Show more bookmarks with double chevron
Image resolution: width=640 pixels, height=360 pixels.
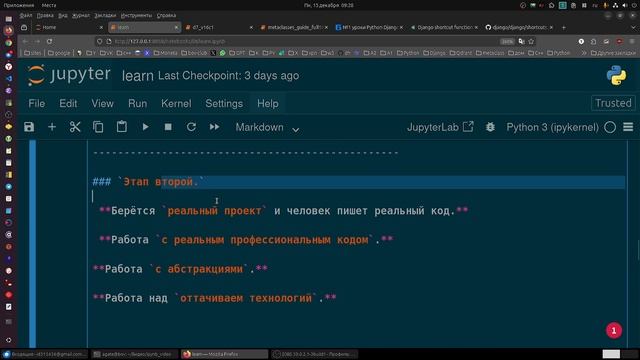[584, 53]
